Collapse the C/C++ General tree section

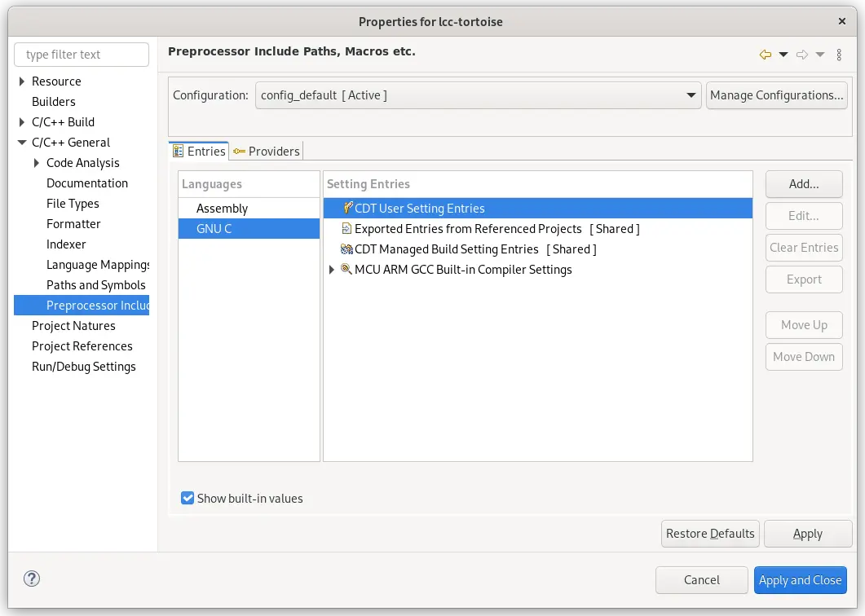pyautogui.click(x=21, y=142)
